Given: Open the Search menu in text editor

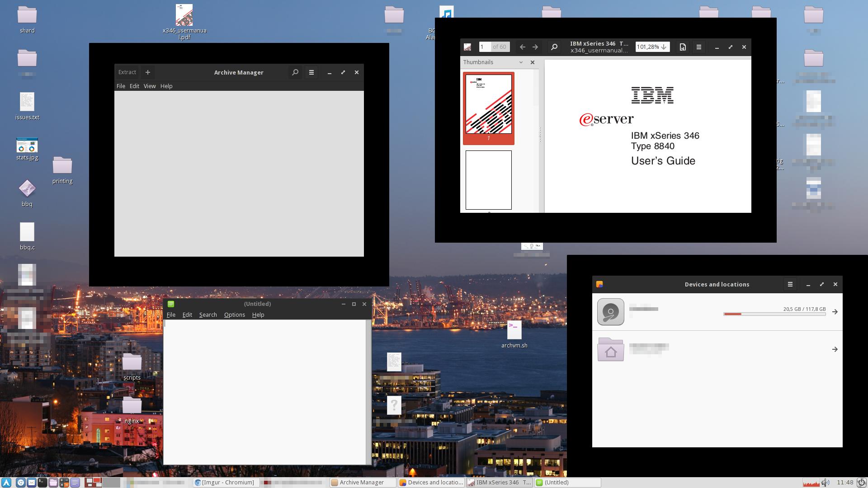Looking at the screenshot, I should coord(208,315).
